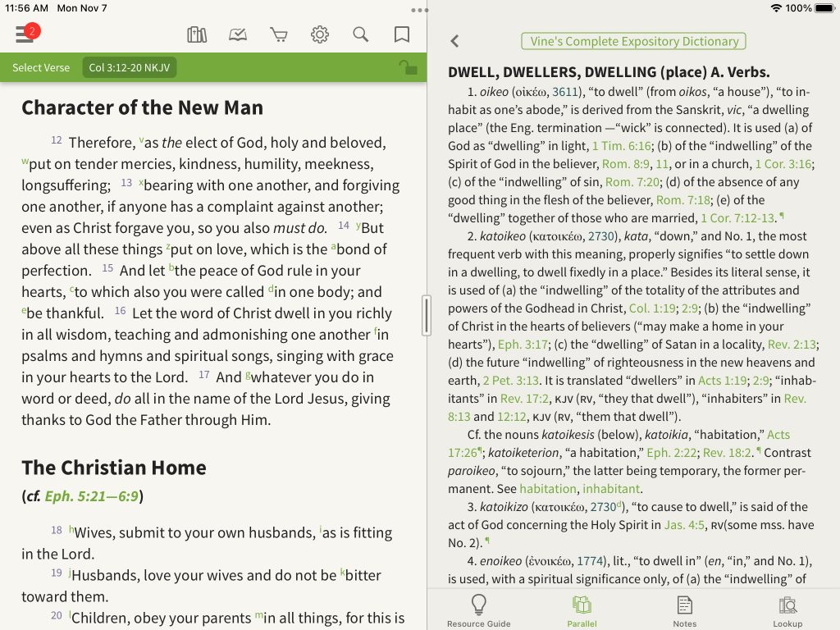The image size is (840, 630).
Task: Grab the split-pane divider handle
Action: click(x=427, y=316)
